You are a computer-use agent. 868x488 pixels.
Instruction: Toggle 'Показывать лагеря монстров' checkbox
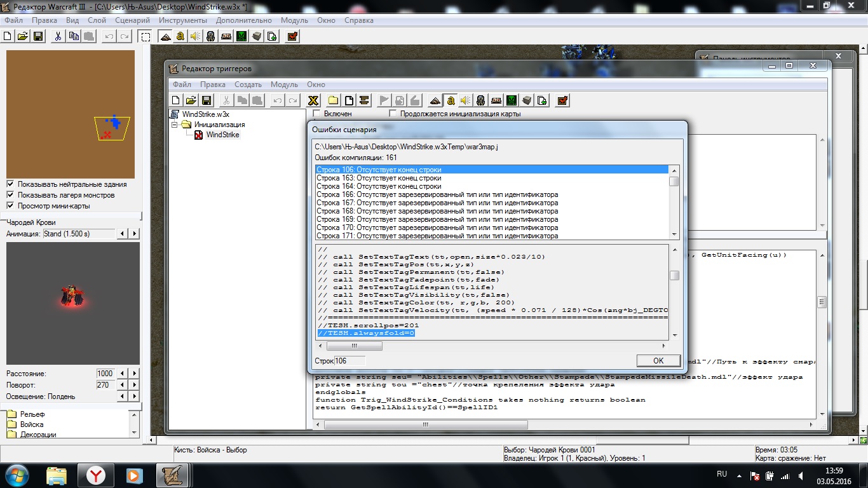tap(10, 195)
